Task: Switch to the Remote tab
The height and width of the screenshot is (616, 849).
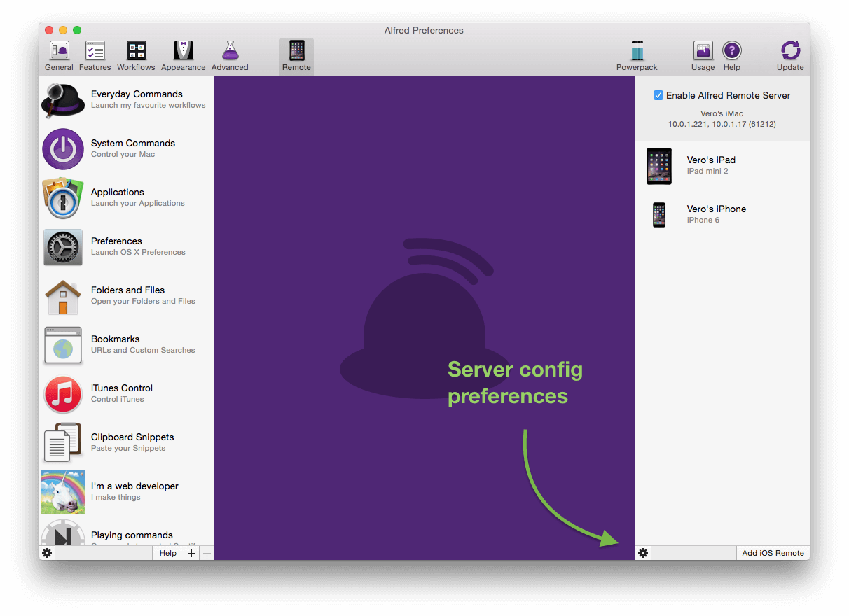Action: [x=296, y=55]
